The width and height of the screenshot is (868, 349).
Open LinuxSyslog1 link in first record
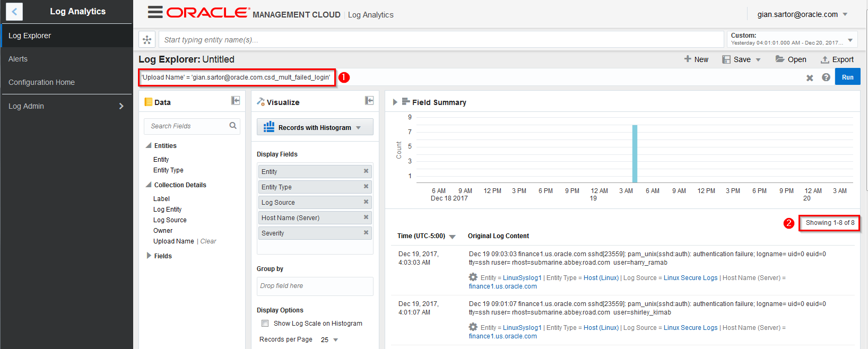tap(522, 278)
